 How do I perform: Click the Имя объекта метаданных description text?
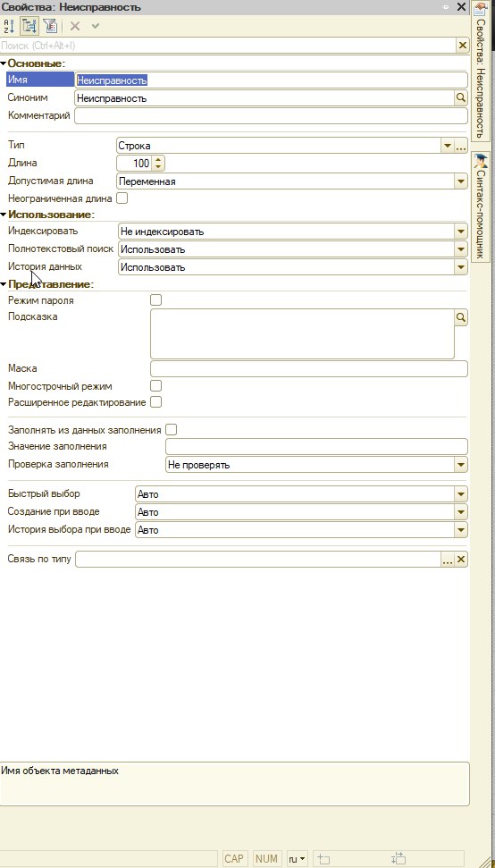[60, 770]
